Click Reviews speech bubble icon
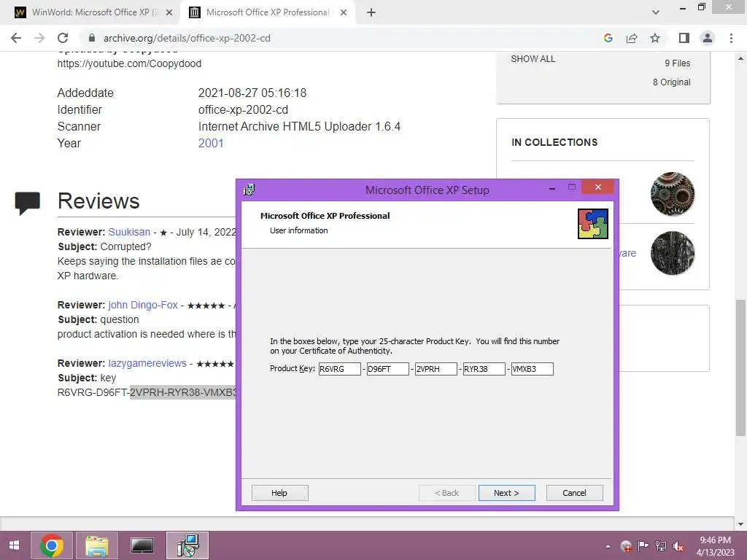Image resolution: width=747 pixels, height=560 pixels. click(x=27, y=203)
